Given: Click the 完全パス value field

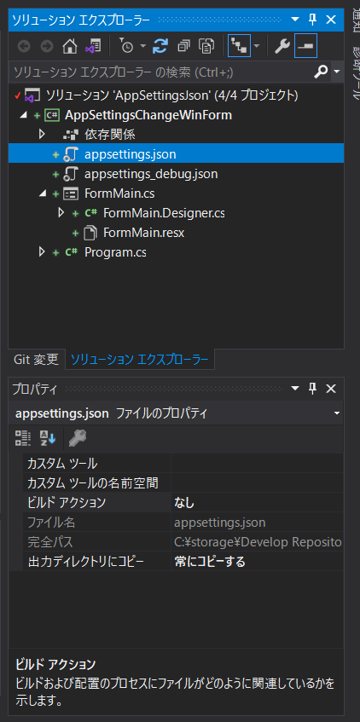Looking at the screenshot, I should point(257,542).
